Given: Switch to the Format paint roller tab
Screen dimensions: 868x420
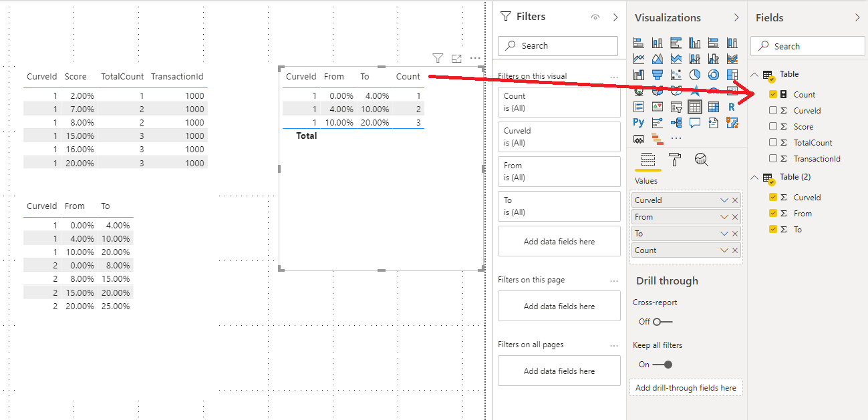Looking at the screenshot, I should click(675, 160).
